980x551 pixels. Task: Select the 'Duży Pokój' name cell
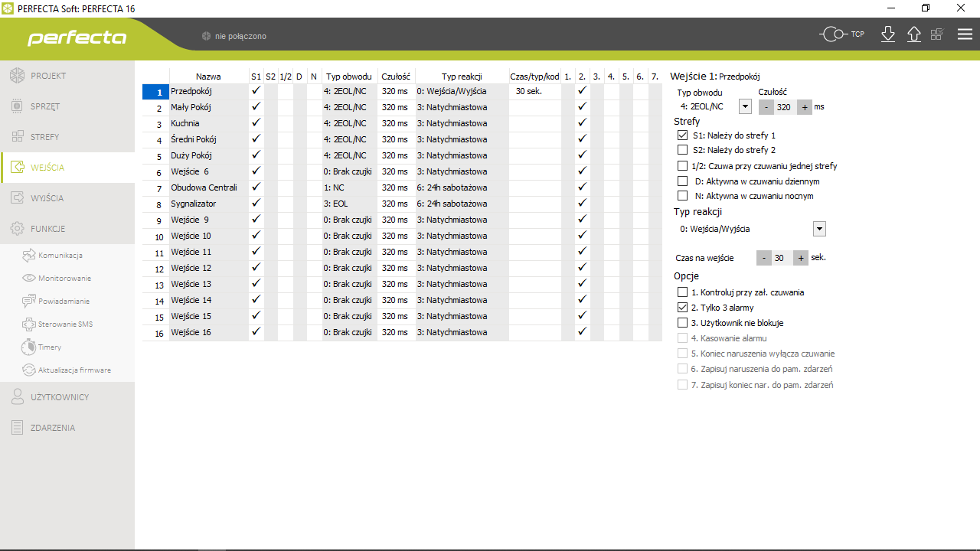coord(208,155)
